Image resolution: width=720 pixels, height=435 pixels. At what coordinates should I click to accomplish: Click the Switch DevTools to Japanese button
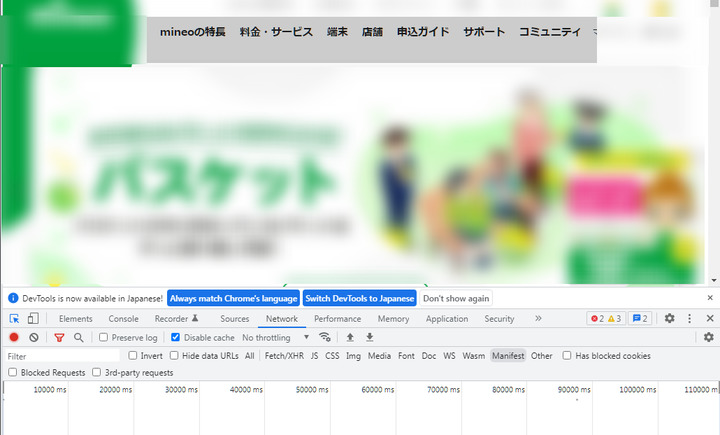click(x=359, y=298)
